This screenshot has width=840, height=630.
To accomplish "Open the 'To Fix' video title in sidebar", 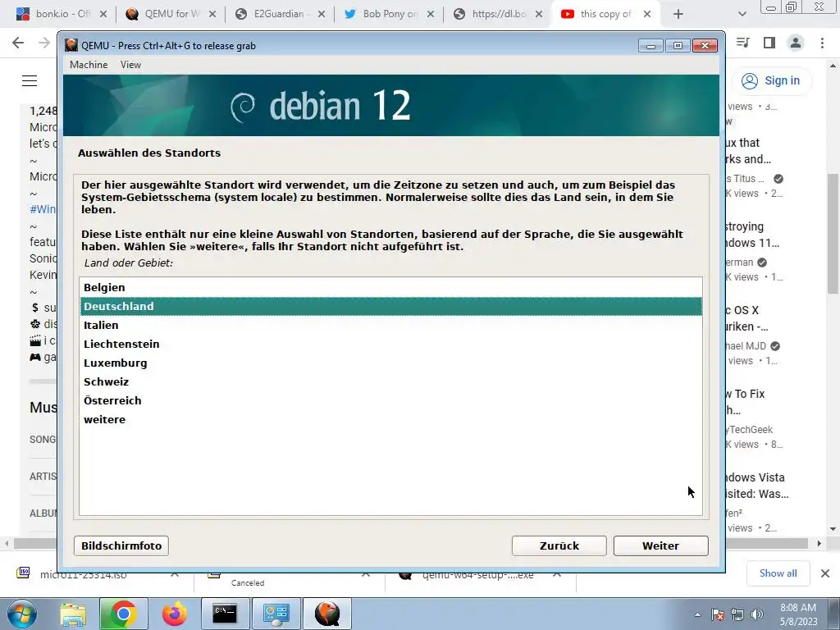I will coord(746,402).
